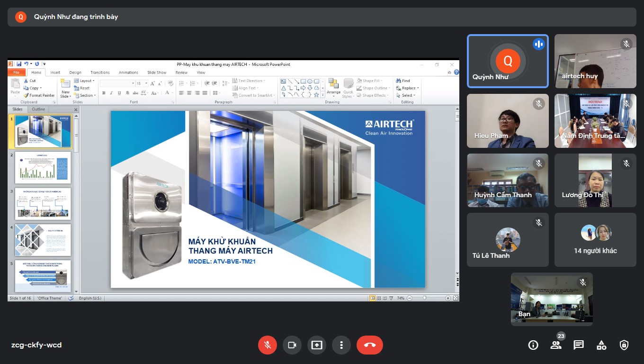
Task: Click the PowerPoint zoom slider
Action: click(x=425, y=298)
